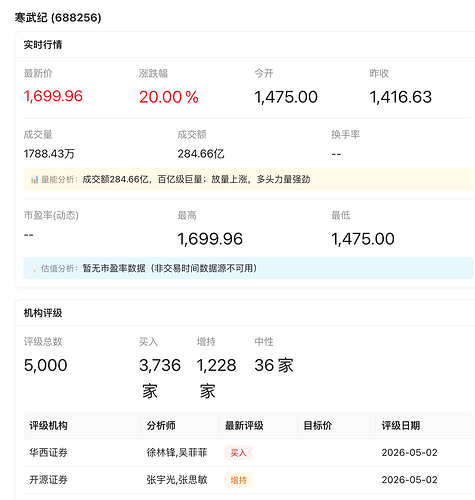Click the 最低 value 1,475.00
The image size is (475, 500).
point(363,239)
